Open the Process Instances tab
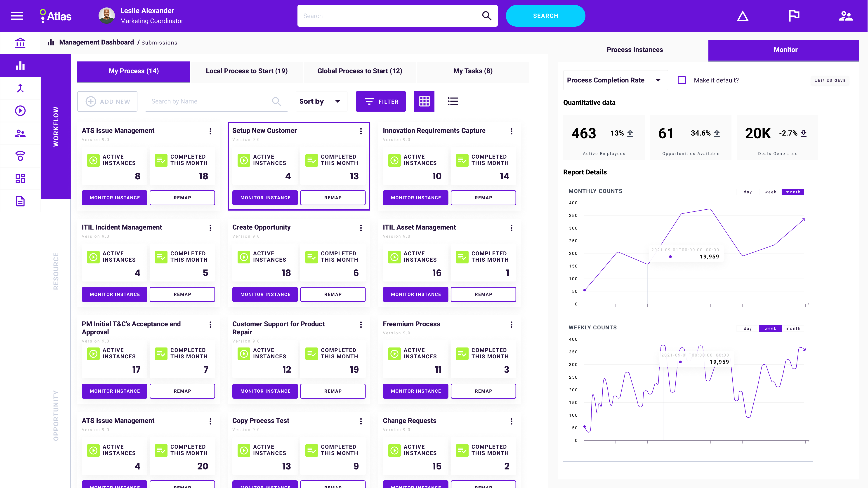 634,50
